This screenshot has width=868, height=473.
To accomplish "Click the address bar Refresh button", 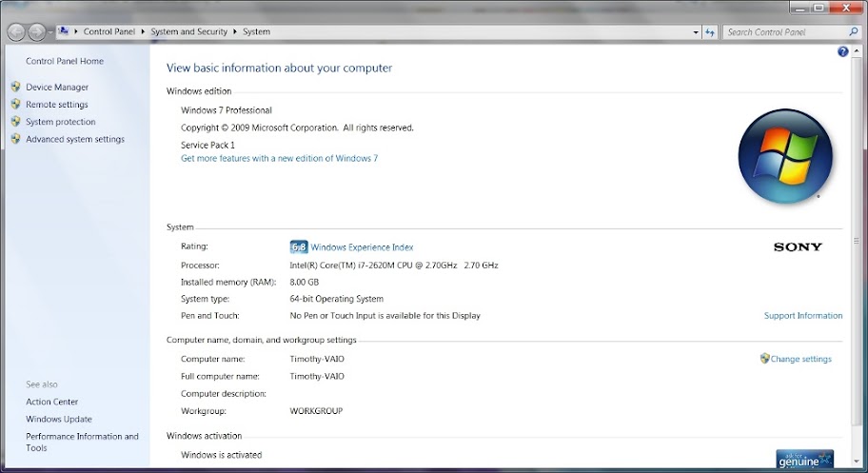I will (x=710, y=32).
